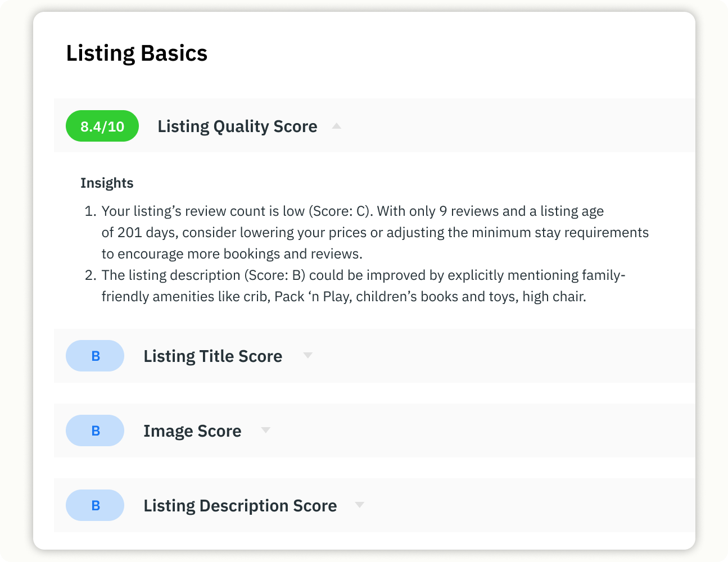
Task: Select the Listing Title Score heading
Action: (x=213, y=356)
